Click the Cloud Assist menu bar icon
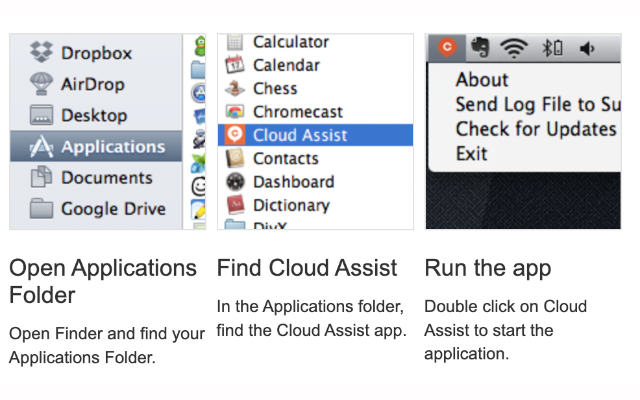This screenshot has height=400, width=640. [447, 47]
